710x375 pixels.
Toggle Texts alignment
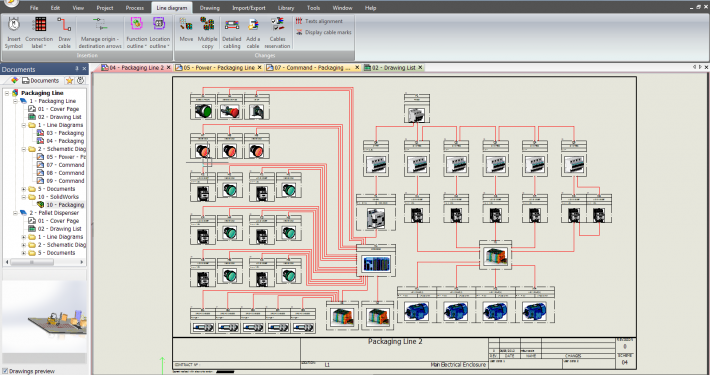pos(319,21)
